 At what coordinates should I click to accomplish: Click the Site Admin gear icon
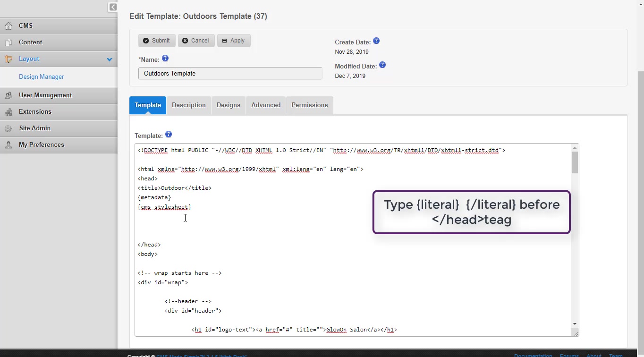(x=8, y=128)
